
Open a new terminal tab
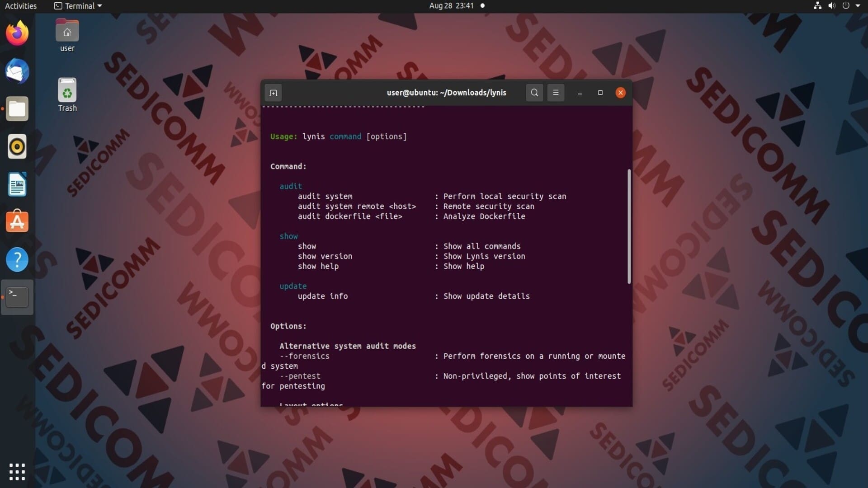click(273, 93)
